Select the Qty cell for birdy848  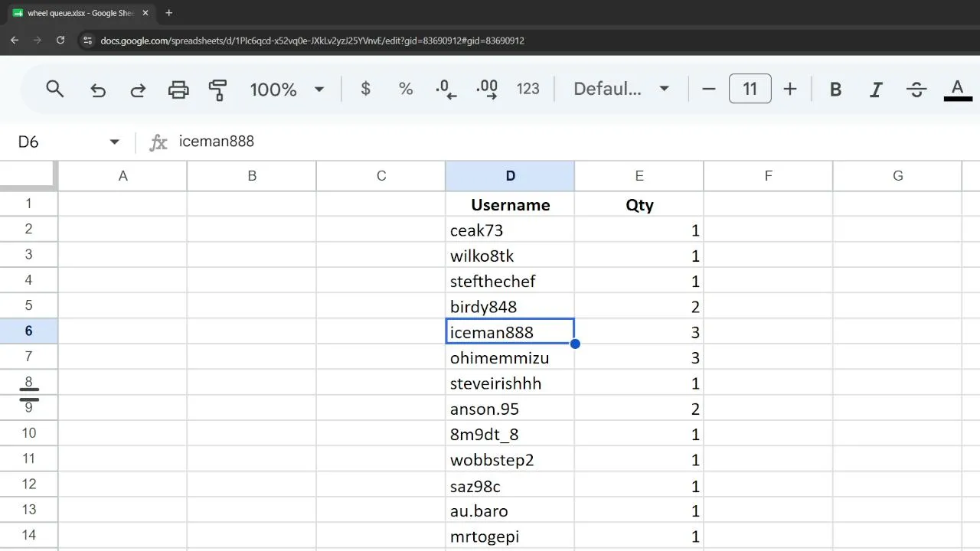[x=639, y=306]
